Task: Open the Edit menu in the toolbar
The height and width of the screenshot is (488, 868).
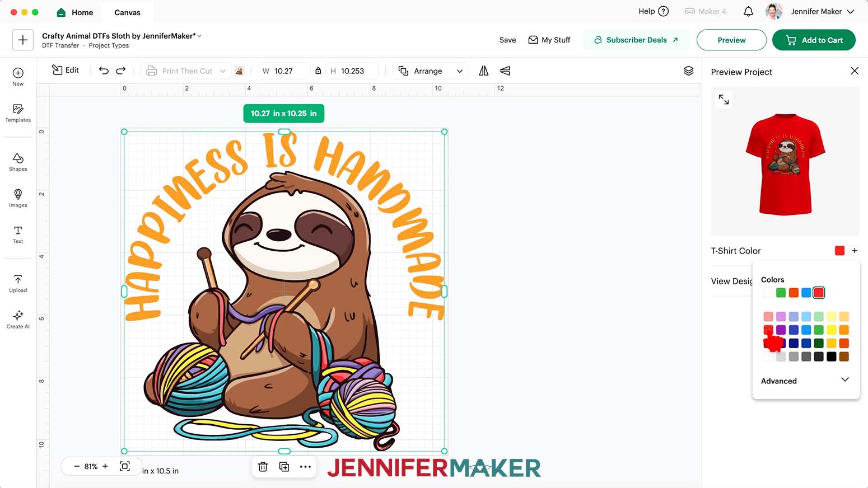Action: point(66,70)
